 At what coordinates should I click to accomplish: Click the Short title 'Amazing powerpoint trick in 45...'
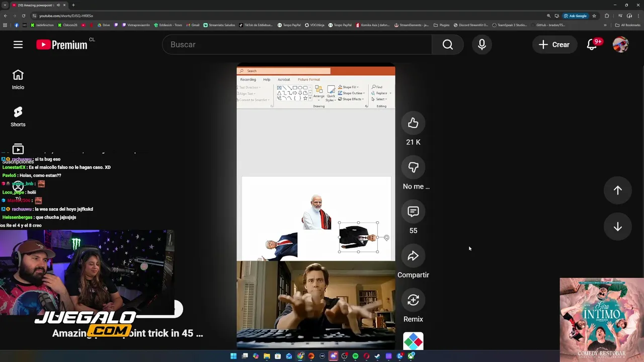click(128, 333)
